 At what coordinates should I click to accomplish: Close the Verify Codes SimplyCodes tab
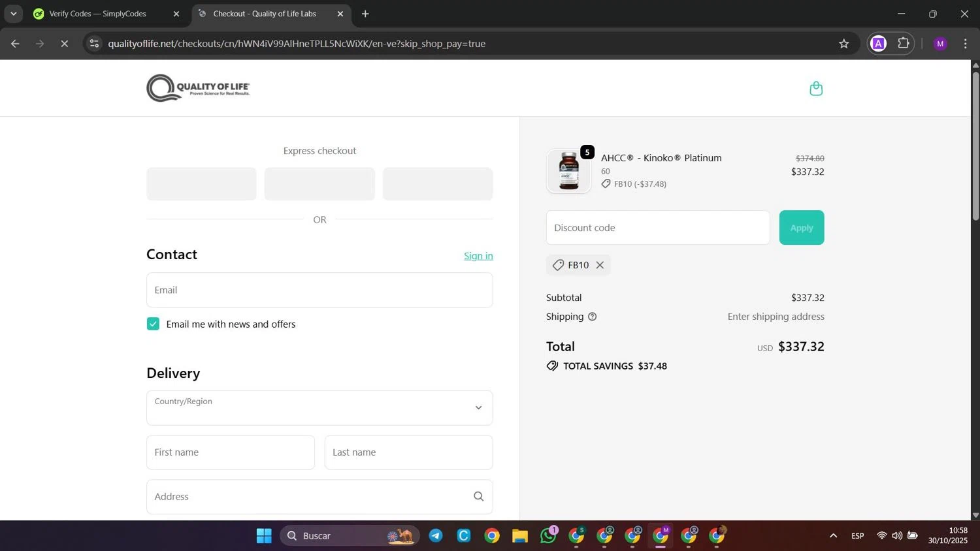pos(176,14)
